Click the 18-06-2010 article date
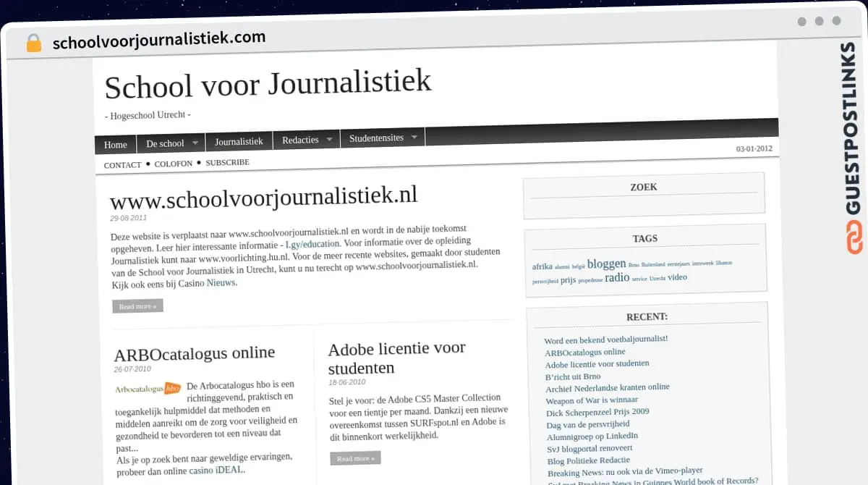This screenshot has height=485, width=868. tap(346, 382)
